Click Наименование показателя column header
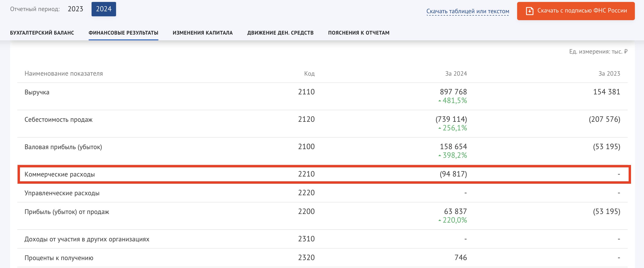The width and height of the screenshot is (644, 268). pos(64,73)
